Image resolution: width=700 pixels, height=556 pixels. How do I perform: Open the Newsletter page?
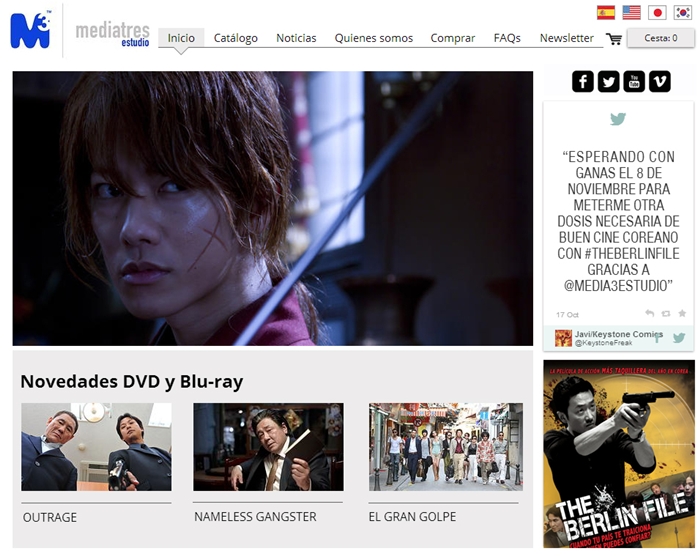pos(567,38)
